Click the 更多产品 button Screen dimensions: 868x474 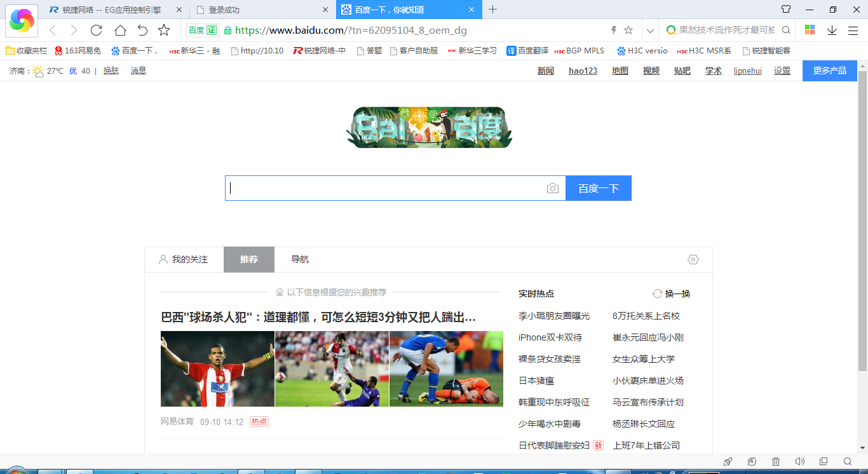(x=830, y=71)
